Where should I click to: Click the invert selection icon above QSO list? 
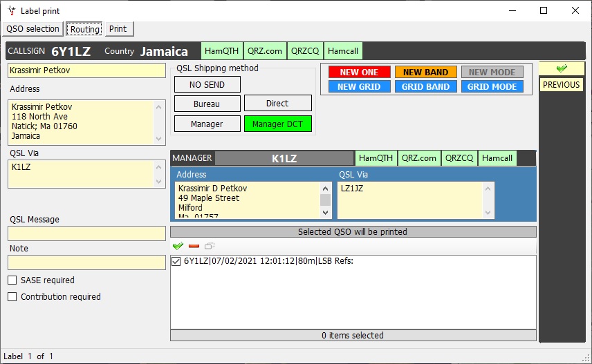[x=210, y=246]
